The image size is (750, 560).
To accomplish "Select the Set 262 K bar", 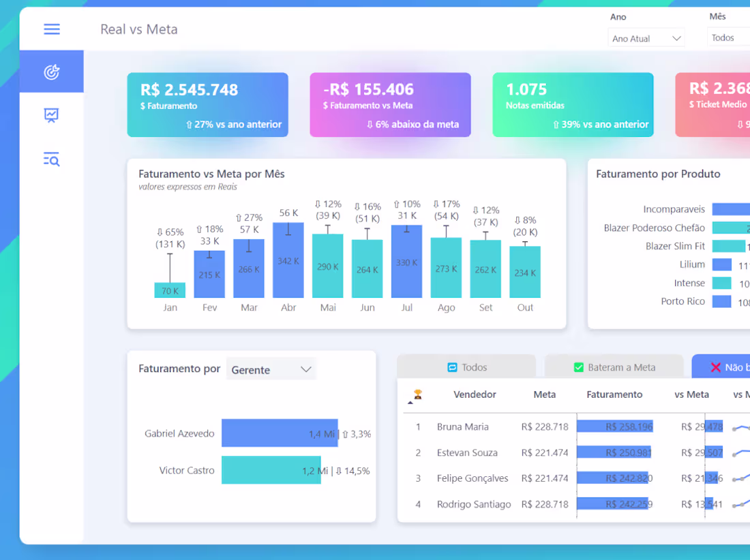I will pyautogui.click(x=485, y=268).
